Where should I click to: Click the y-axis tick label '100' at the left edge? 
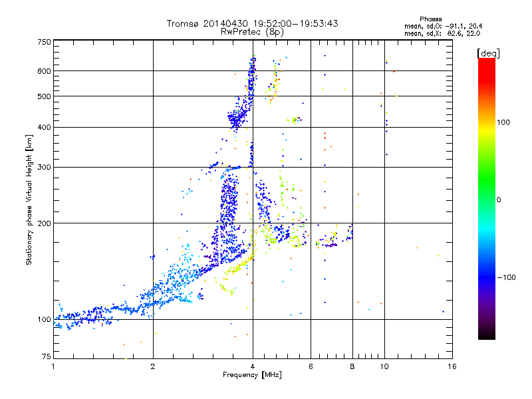(44, 320)
